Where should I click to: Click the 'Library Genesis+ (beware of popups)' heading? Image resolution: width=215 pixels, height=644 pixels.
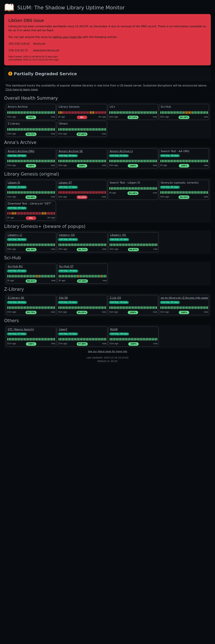click(x=45, y=227)
